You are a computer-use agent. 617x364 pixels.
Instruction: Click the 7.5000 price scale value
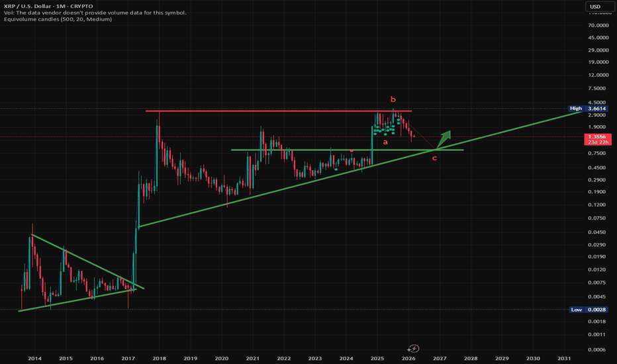tap(598, 88)
